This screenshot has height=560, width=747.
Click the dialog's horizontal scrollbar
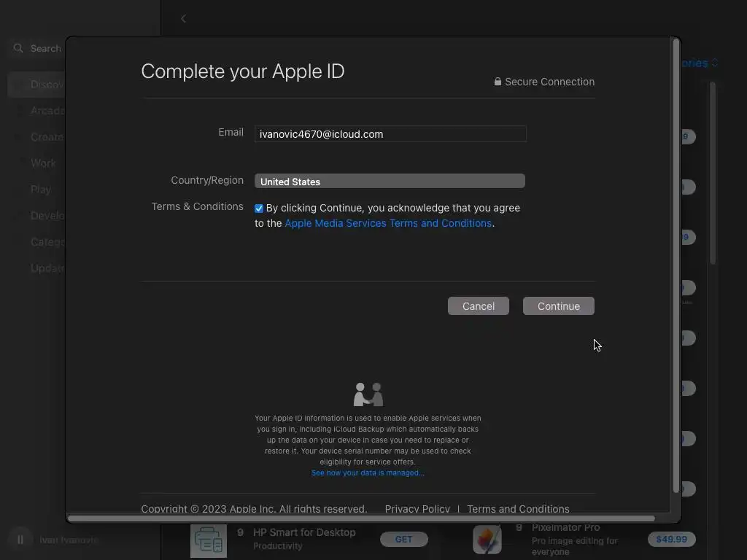pyautogui.click(x=361, y=518)
